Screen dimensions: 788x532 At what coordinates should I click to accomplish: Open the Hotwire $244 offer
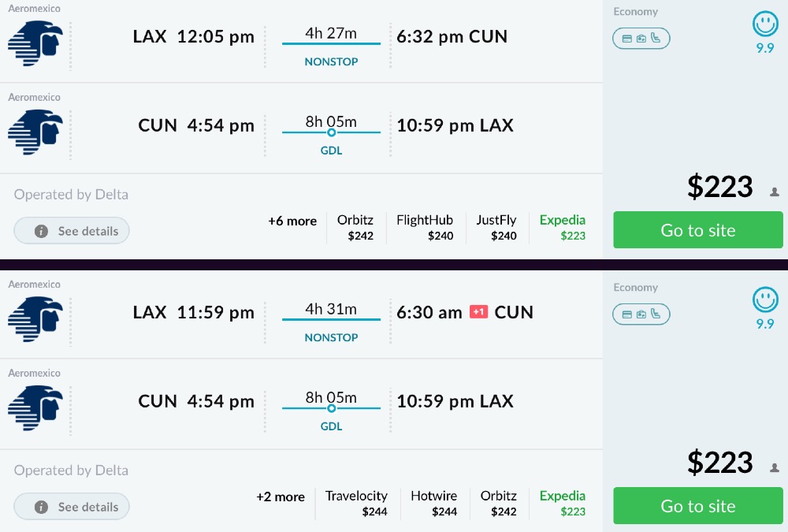pyautogui.click(x=433, y=503)
